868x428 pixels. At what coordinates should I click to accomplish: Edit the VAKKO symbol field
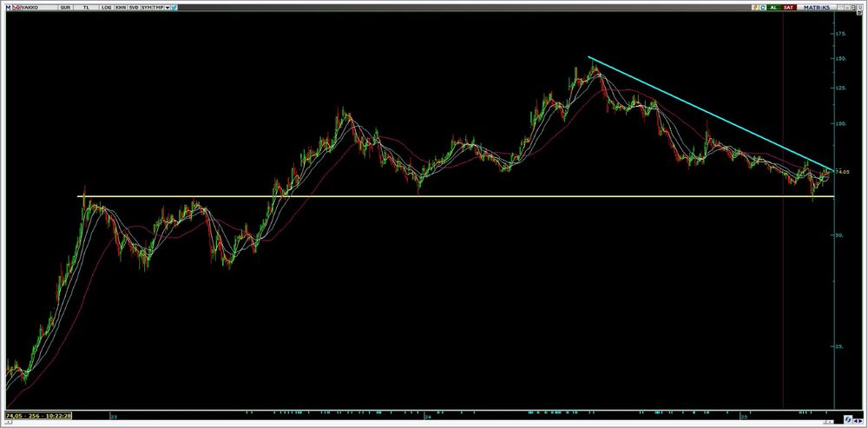tap(39, 8)
